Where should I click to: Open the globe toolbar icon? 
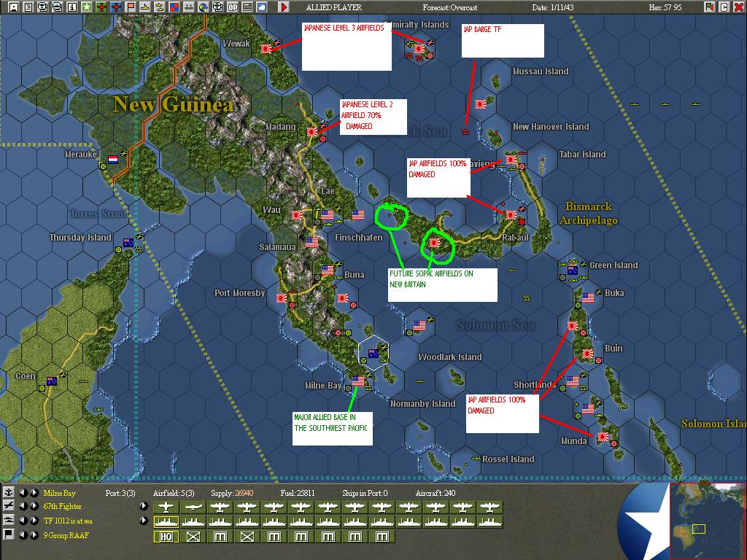pyautogui.click(x=204, y=7)
